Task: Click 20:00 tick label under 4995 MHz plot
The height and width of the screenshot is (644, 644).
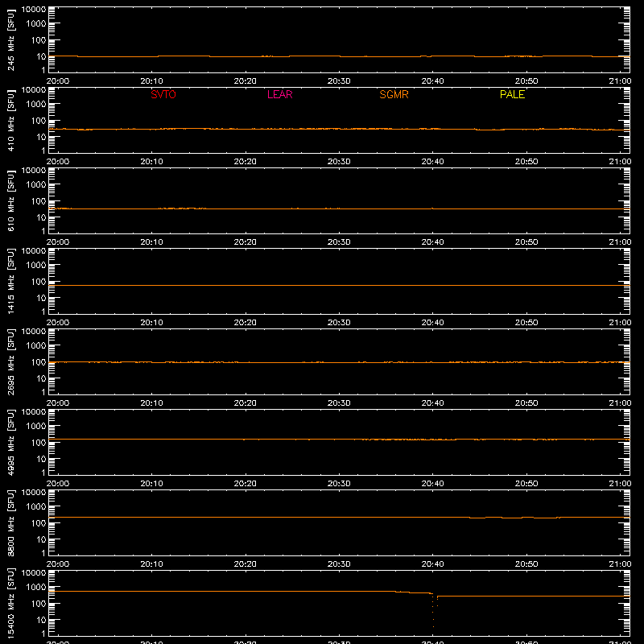Action: coord(58,484)
